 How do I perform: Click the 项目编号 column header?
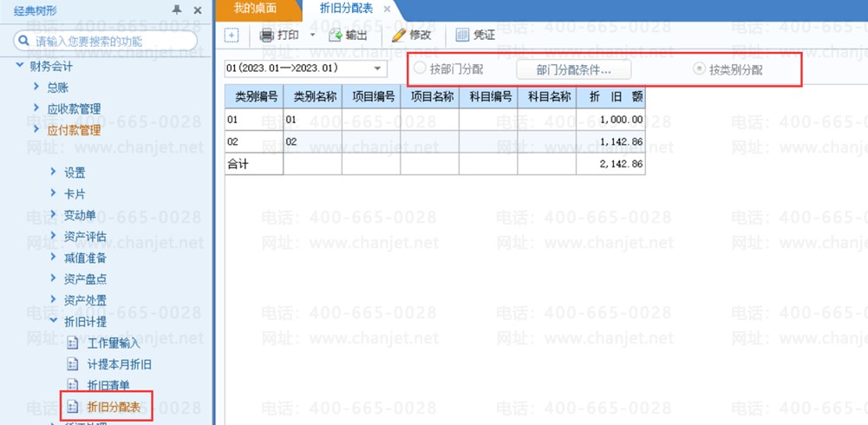pos(371,96)
